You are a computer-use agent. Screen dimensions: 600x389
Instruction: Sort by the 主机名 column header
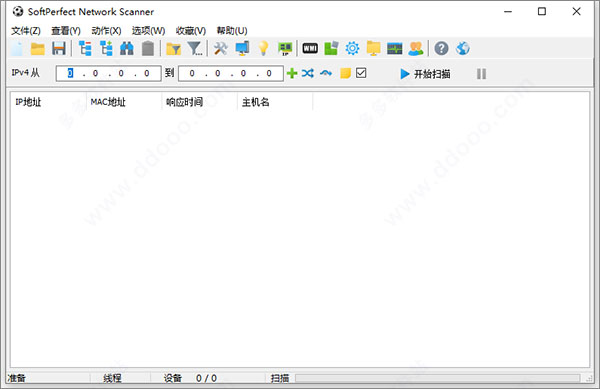[275, 102]
